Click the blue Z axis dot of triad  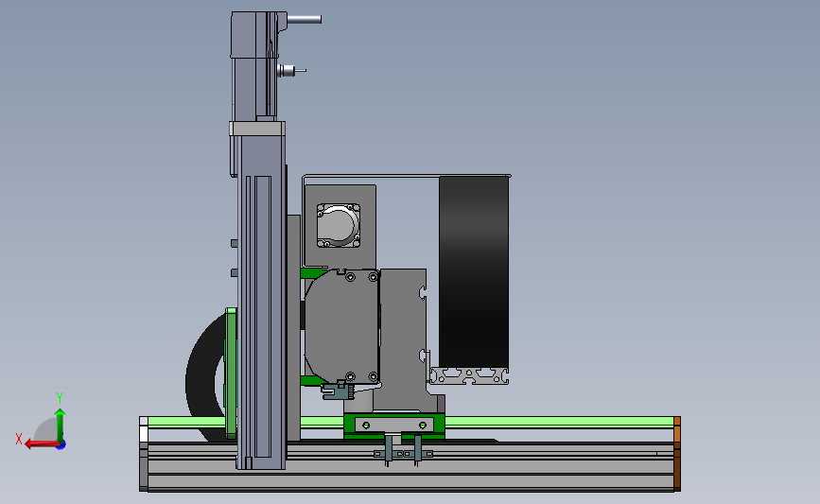(61, 445)
